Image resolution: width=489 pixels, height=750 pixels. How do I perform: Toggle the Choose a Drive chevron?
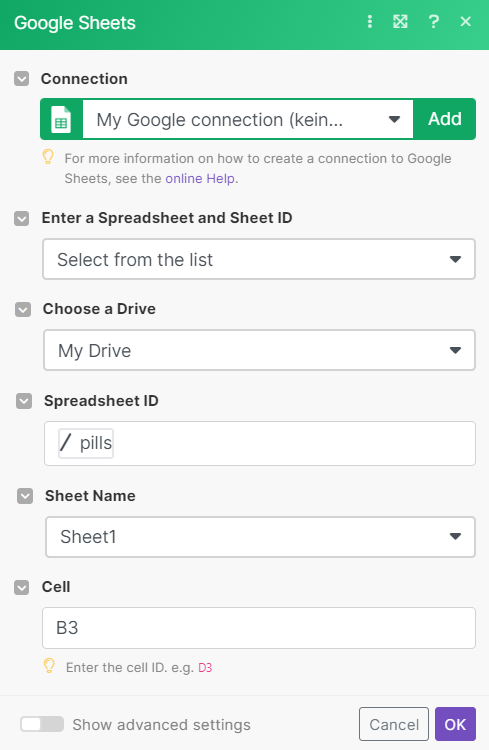pyautogui.click(x=23, y=309)
